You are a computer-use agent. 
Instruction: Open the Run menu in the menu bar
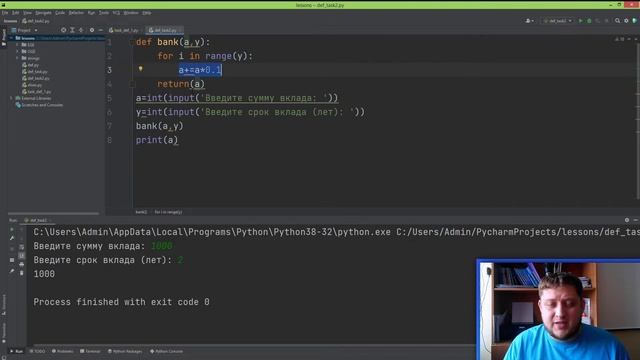(x=91, y=13)
